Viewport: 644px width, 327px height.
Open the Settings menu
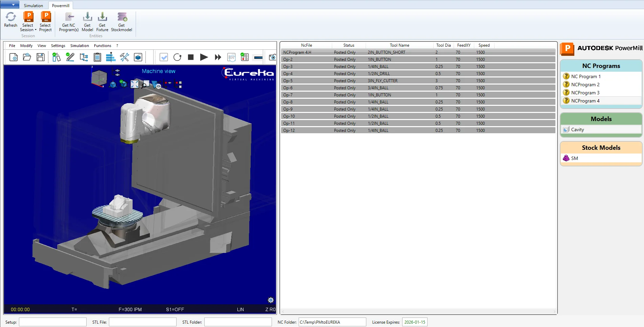pyautogui.click(x=58, y=46)
